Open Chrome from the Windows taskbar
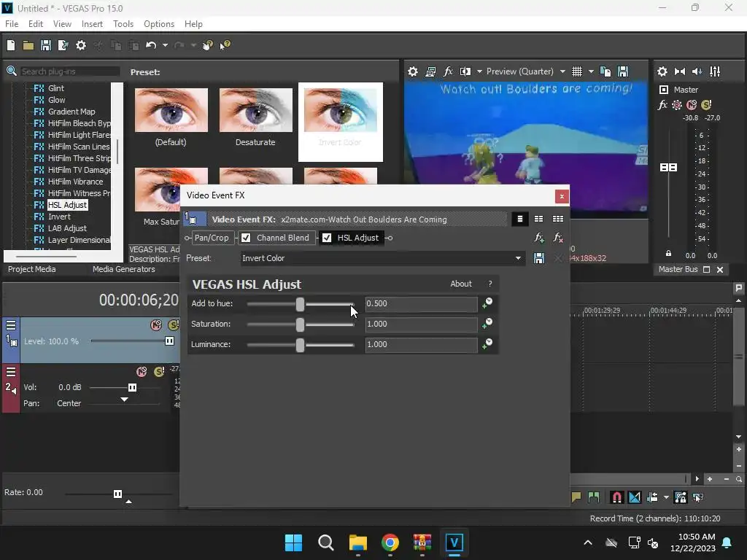Image resolution: width=747 pixels, height=560 pixels. click(x=390, y=542)
